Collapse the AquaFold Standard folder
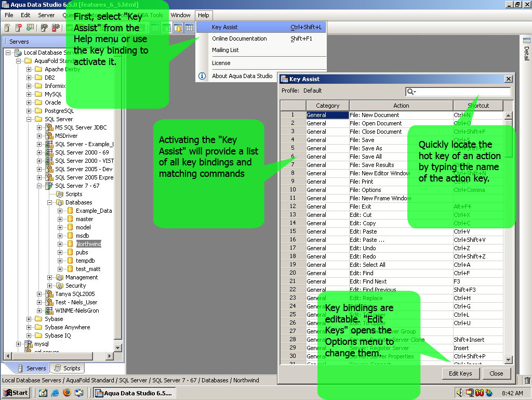The height and width of the screenshot is (400, 532). 19,61
